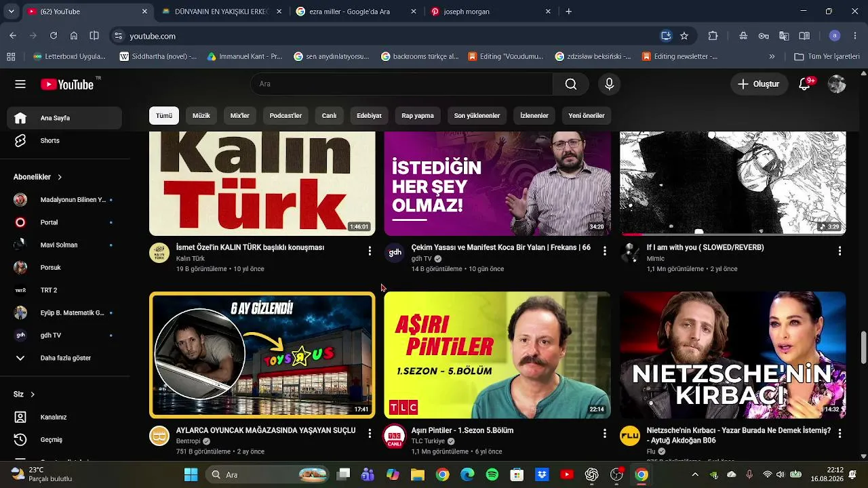Show hidden bookmarks with the overflow chevron
The width and height of the screenshot is (868, 488).
pos(772,57)
